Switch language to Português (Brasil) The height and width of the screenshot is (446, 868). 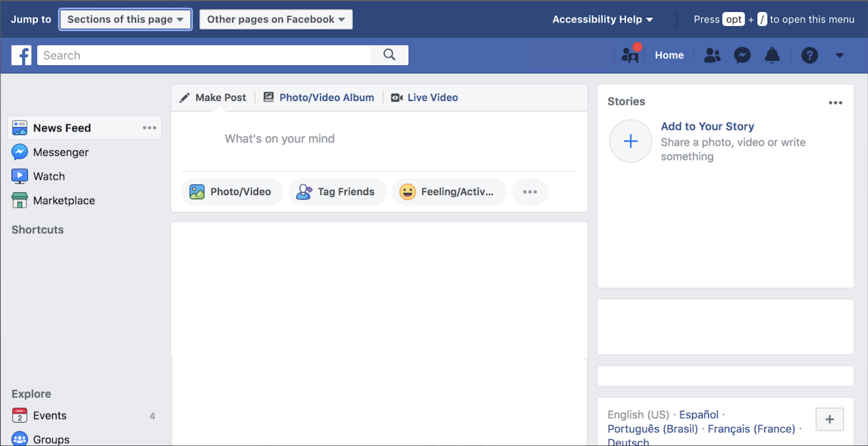click(652, 429)
